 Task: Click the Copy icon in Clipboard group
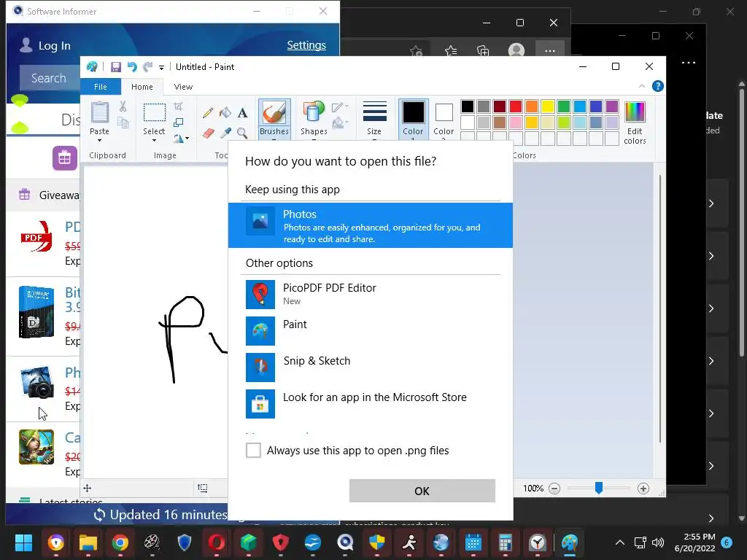pyautogui.click(x=123, y=122)
